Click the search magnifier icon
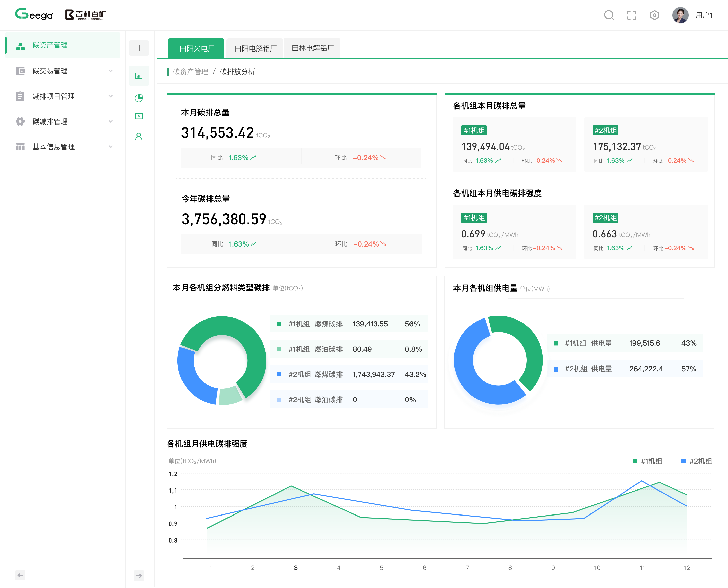 tap(609, 15)
